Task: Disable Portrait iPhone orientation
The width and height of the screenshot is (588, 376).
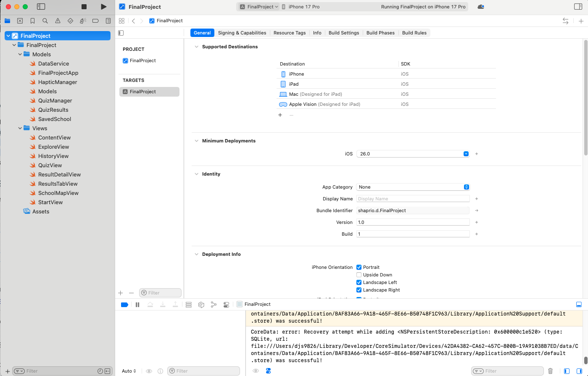Action: 359,267
